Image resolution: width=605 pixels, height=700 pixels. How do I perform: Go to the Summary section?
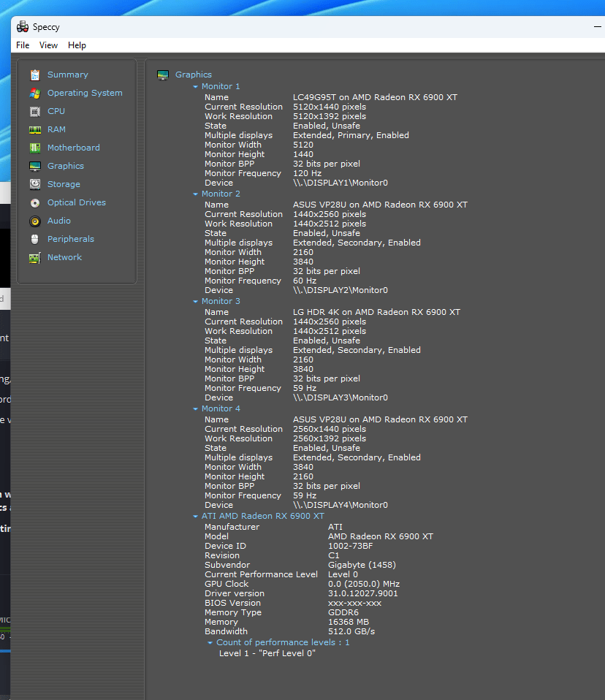(68, 75)
